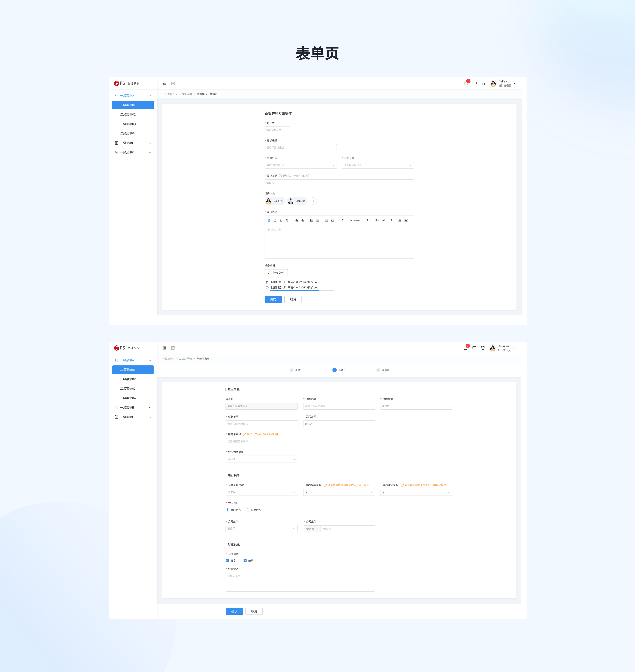Open the shirt theme icon on 新增解决方案需求 page
This screenshot has height=672, width=635.
pos(483,83)
